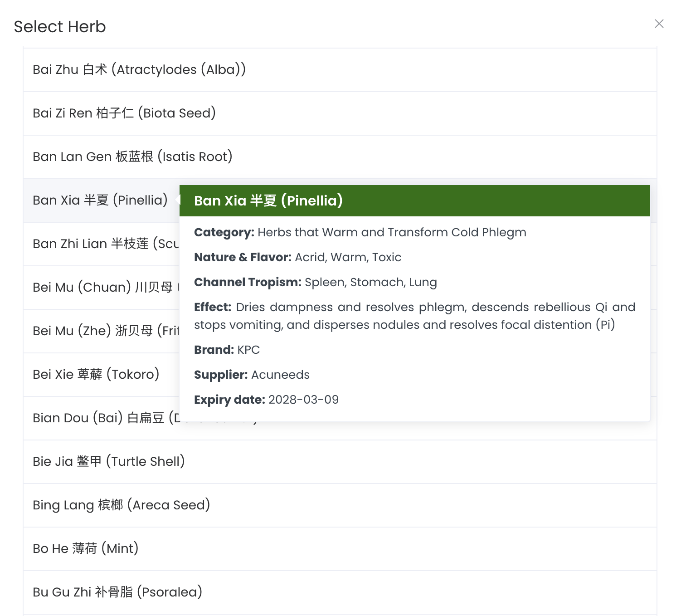681x616 pixels.
Task: Click the Effect description text
Action: (414, 316)
